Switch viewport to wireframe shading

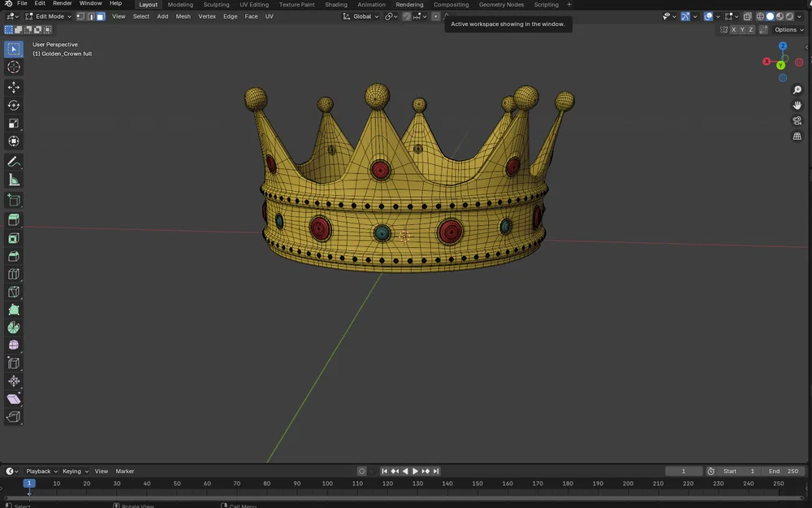760,16
